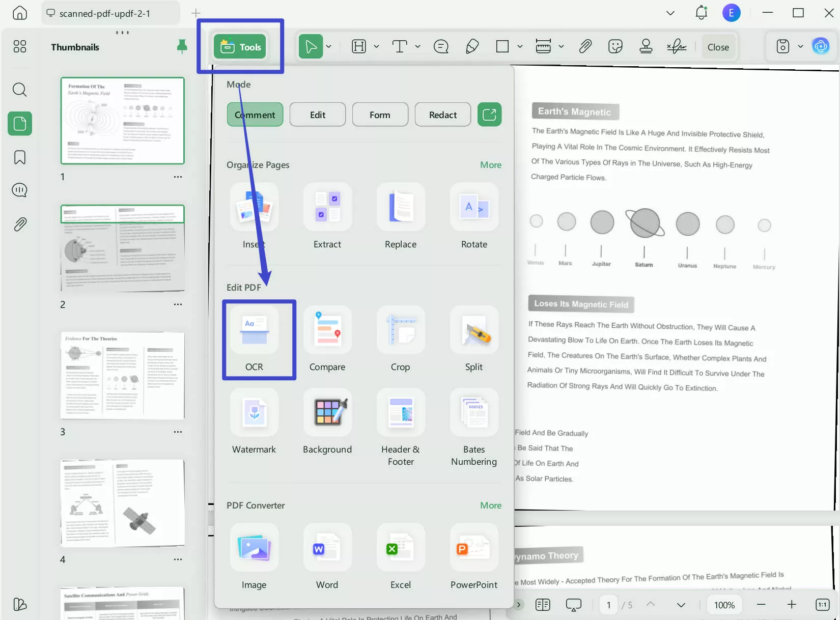
Task: Select the rectangle shape tool
Action: 502,47
